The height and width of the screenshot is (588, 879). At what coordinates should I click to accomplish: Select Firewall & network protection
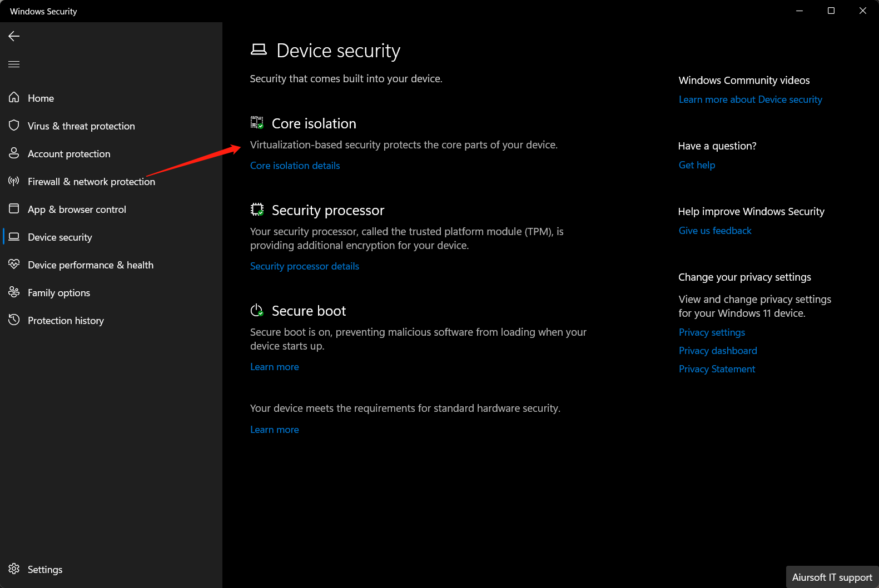pyautogui.click(x=91, y=182)
